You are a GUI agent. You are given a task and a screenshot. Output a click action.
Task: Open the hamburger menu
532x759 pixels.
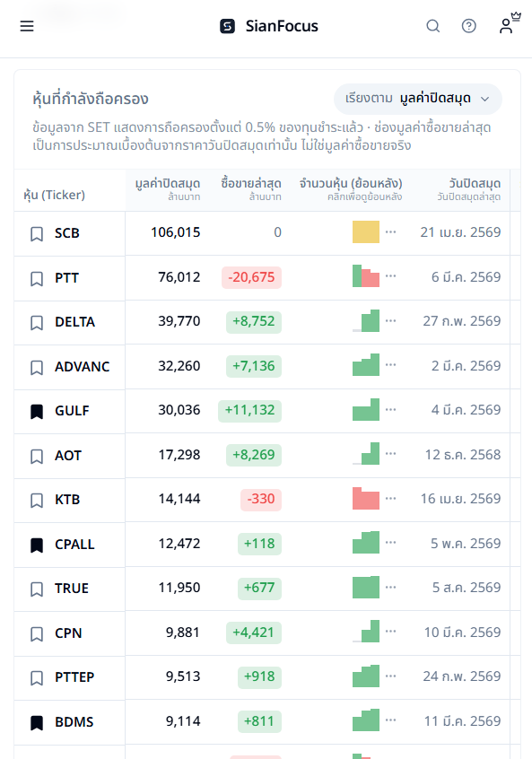[x=27, y=26]
